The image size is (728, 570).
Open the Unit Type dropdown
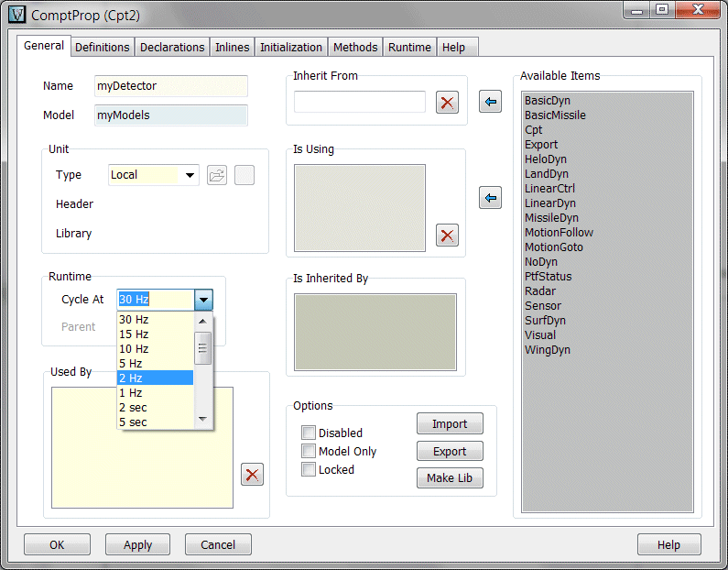click(190, 175)
